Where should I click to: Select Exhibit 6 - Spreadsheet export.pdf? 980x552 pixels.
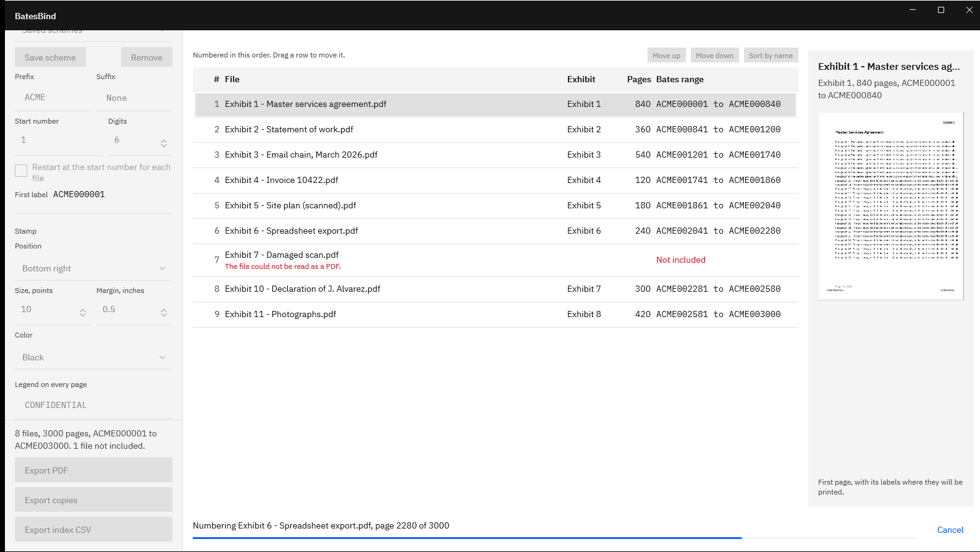coord(496,231)
